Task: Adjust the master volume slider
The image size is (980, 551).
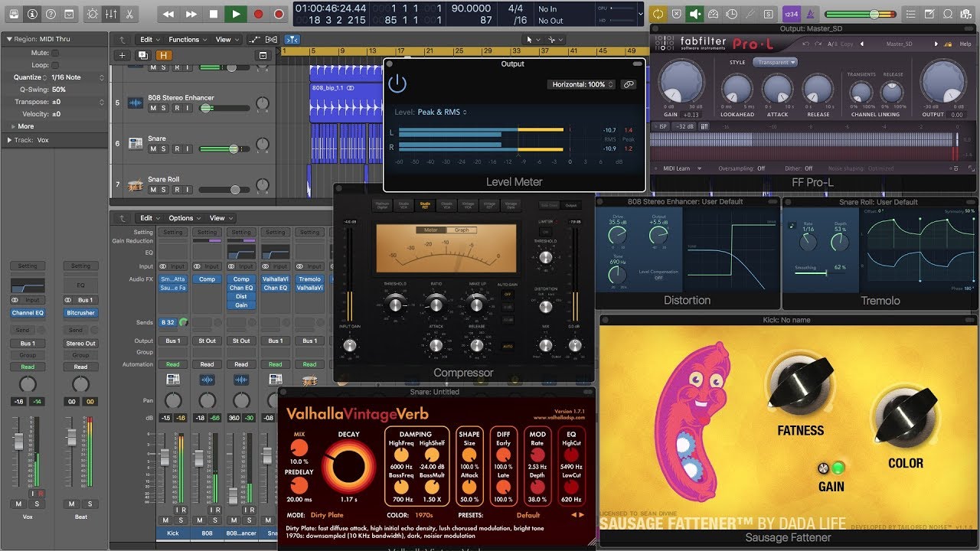Action: tap(861, 14)
